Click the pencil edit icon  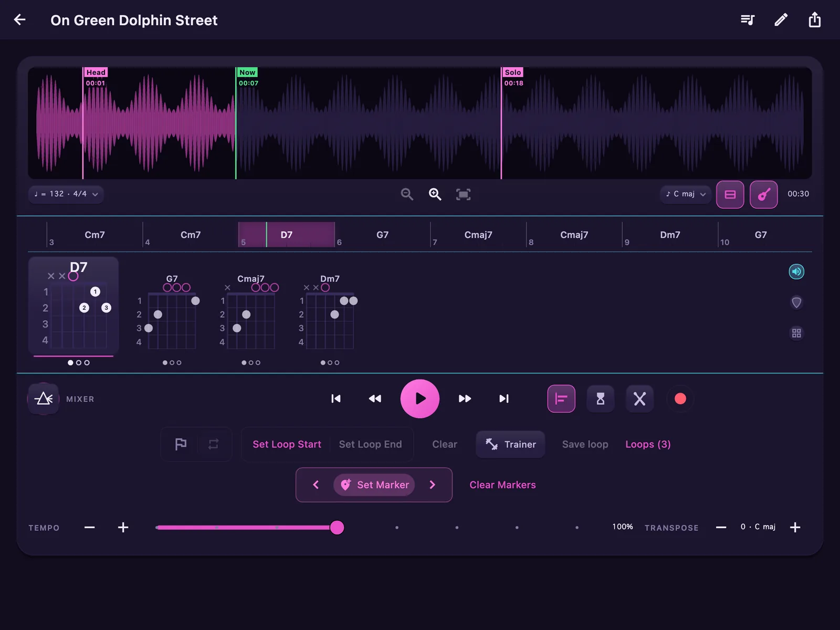tap(781, 20)
